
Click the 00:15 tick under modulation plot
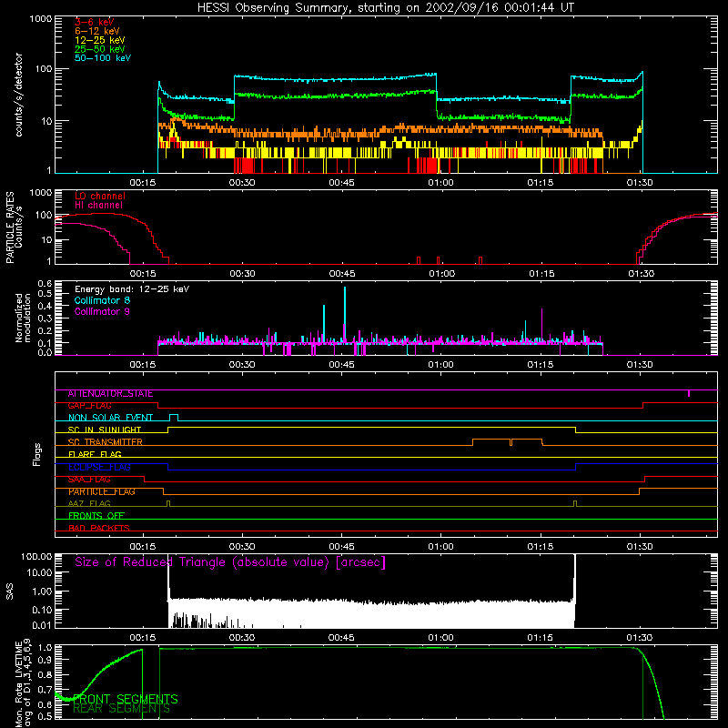143,365
